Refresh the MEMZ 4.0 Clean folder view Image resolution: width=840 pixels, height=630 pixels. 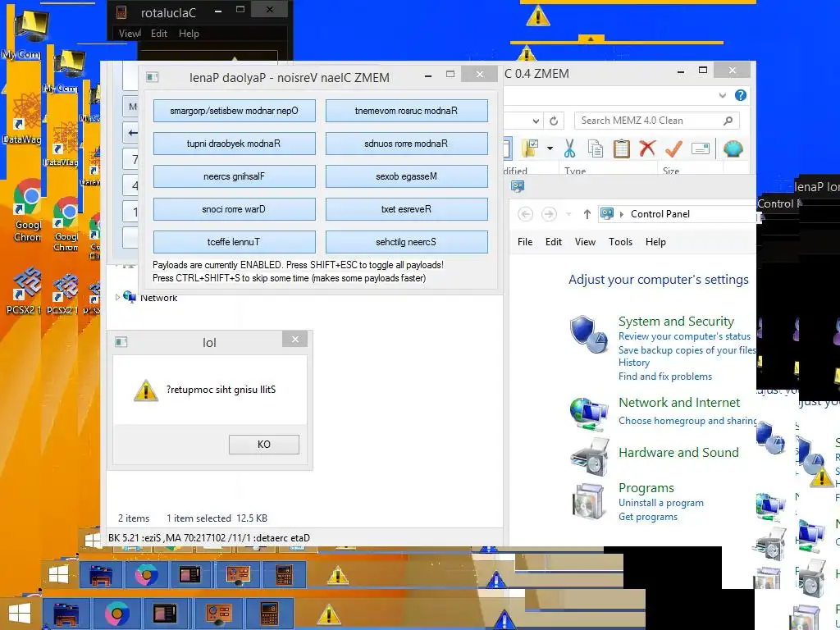pyautogui.click(x=554, y=121)
